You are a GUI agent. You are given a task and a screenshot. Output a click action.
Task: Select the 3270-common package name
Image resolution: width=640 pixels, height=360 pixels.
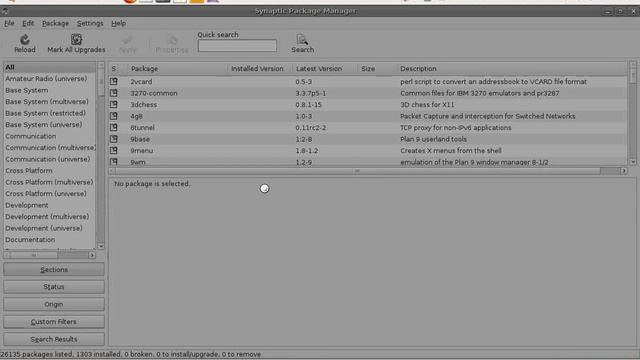154,93
